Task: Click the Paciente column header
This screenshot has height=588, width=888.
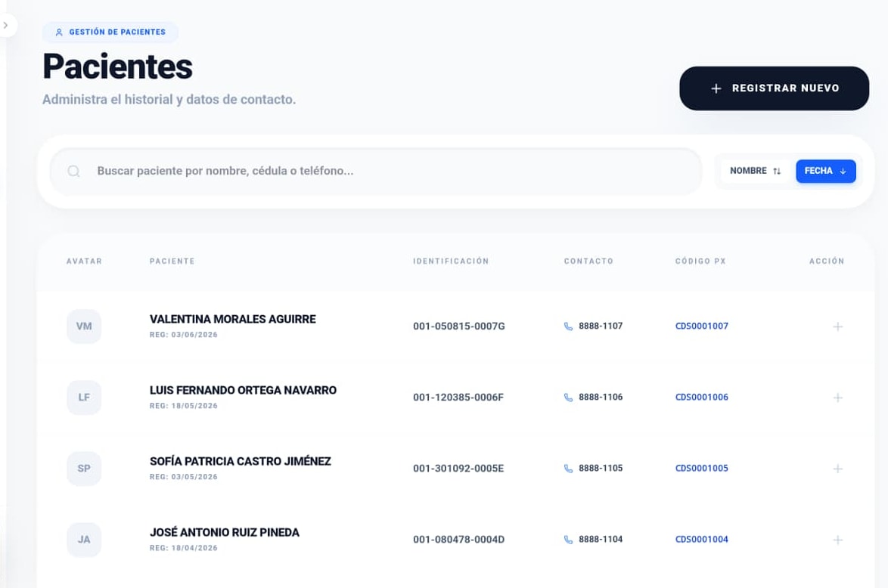Action: 172,261
